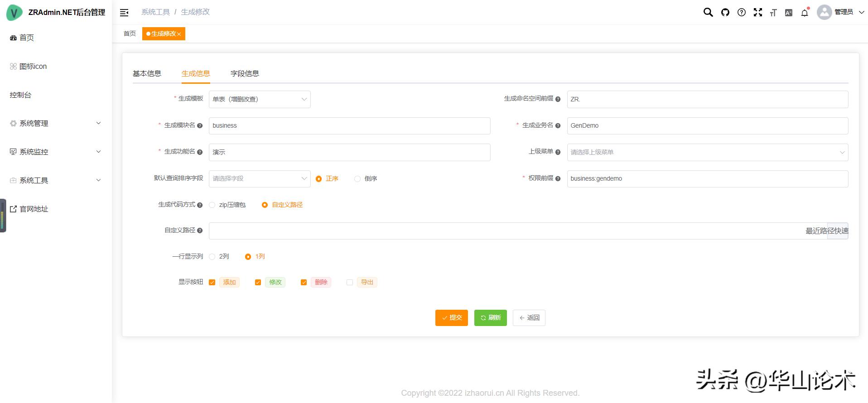
Task: Switch to the 生成信息 tab
Action: point(196,74)
